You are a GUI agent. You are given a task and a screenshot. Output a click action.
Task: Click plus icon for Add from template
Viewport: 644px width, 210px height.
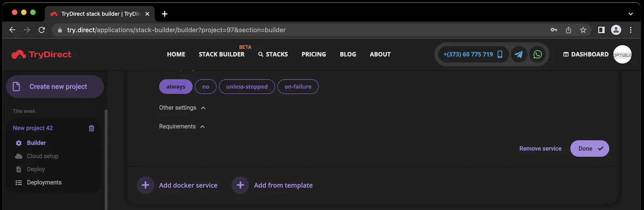click(240, 185)
